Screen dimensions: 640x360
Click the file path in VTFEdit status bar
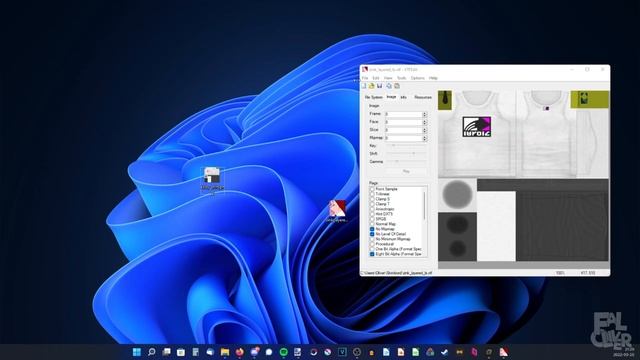click(396, 273)
